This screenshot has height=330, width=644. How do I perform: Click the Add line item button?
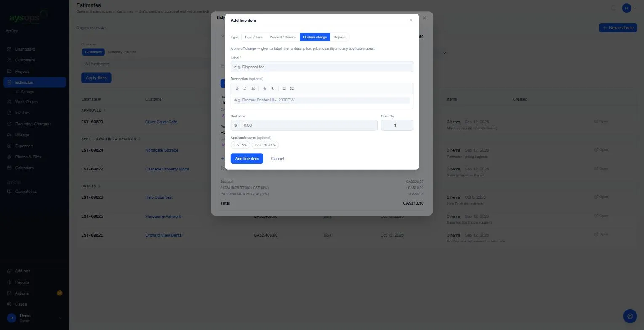pos(247,159)
